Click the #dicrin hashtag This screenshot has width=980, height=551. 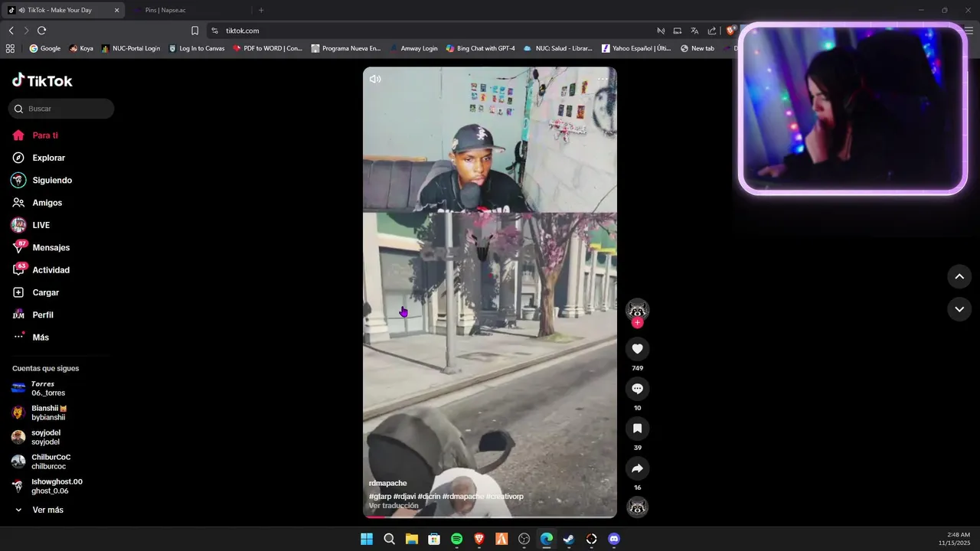tap(429, 497)
